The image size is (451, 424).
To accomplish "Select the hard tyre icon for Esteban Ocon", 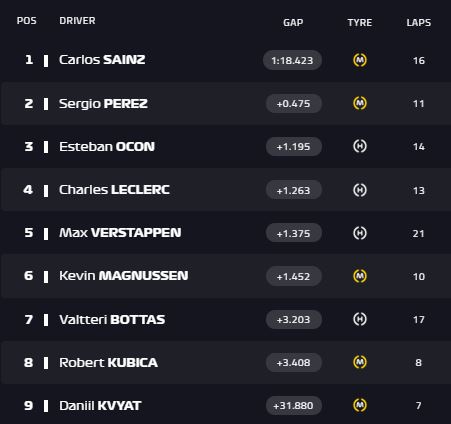I will 360,146.
